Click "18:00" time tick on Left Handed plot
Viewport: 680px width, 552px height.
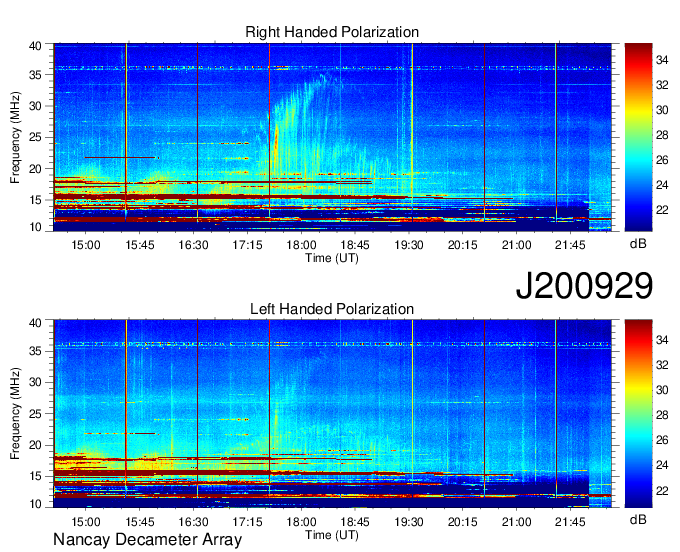point(301,522)
